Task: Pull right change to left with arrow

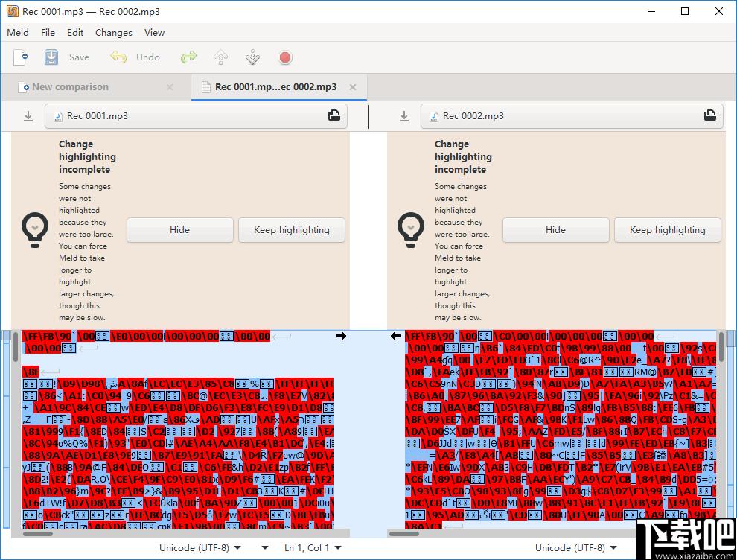Action: (x=396, y=336)
